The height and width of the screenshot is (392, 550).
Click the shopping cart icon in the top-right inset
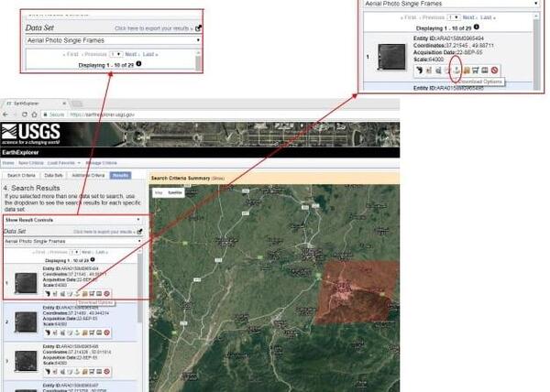point(475,70)
